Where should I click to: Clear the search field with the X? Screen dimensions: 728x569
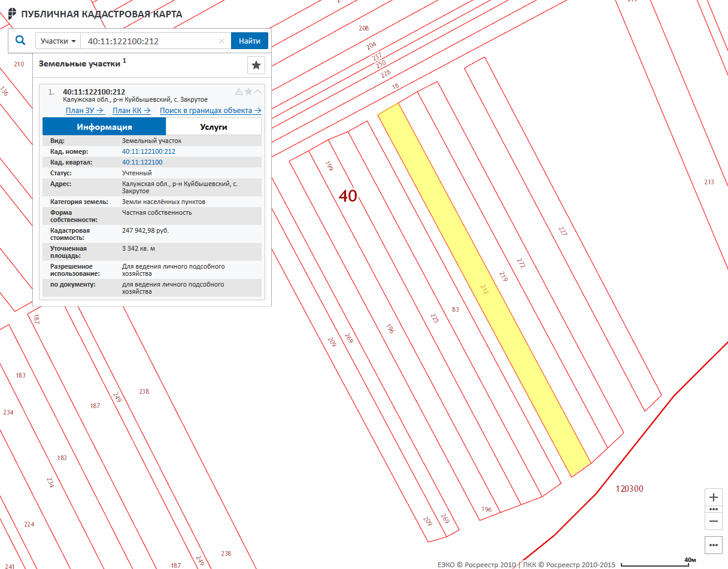point(222,41)
